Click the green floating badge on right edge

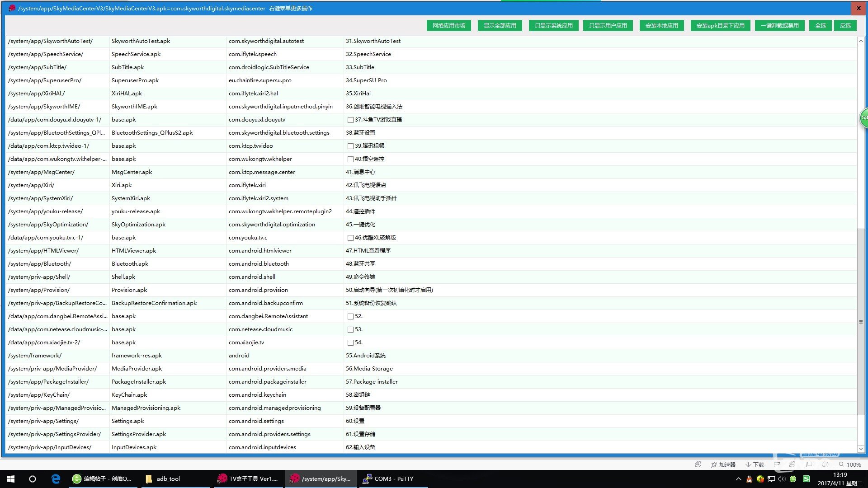[863, 117]
